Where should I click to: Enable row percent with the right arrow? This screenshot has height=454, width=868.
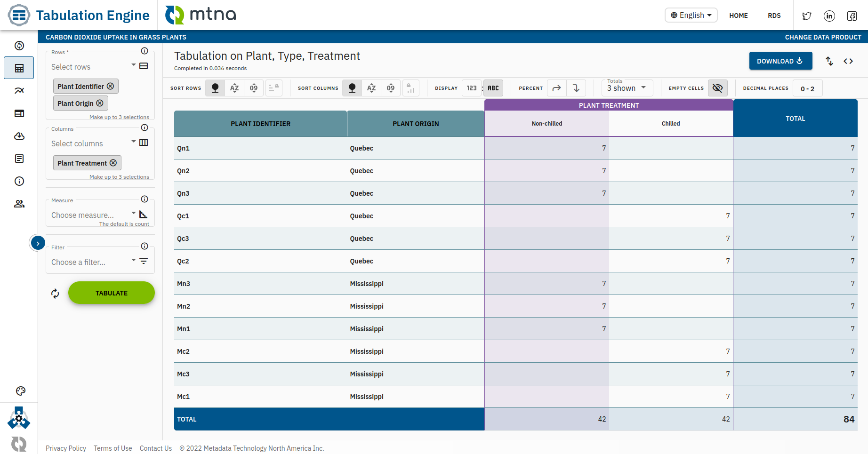click(557, 88)
